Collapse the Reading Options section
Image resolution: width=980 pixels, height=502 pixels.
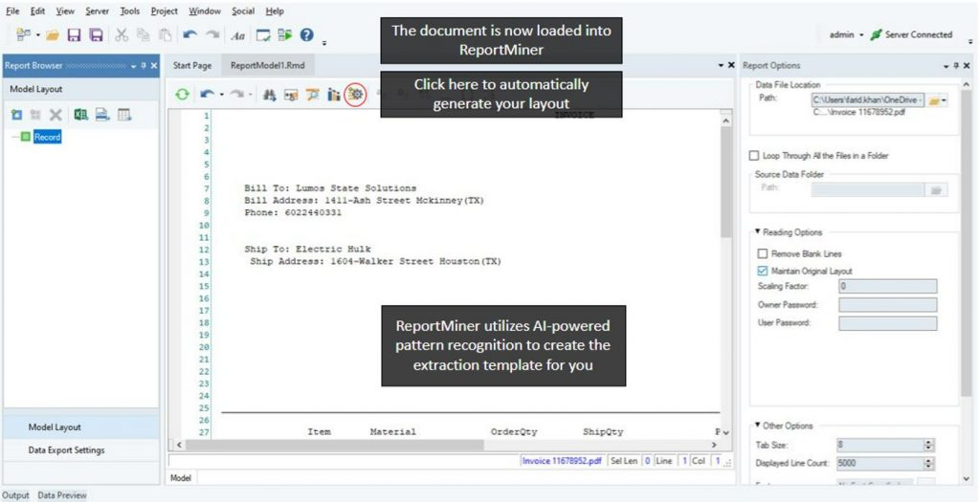coord(758,232)
